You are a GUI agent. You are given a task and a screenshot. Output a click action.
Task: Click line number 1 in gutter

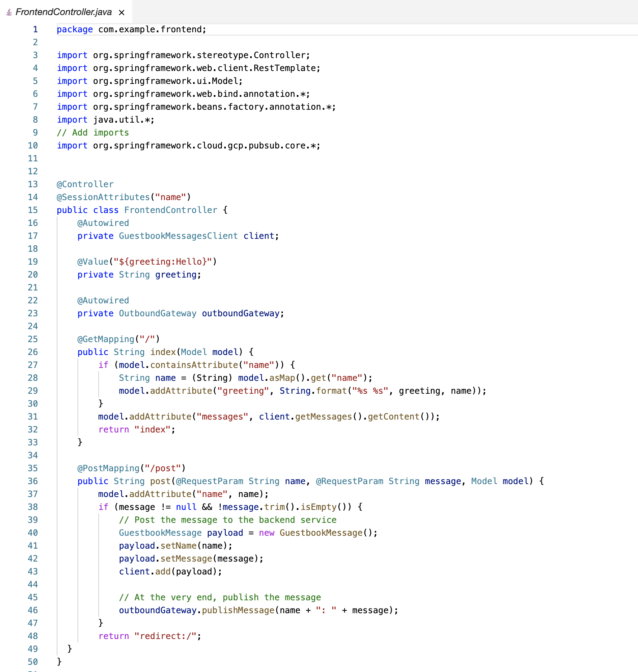point(35,29)
